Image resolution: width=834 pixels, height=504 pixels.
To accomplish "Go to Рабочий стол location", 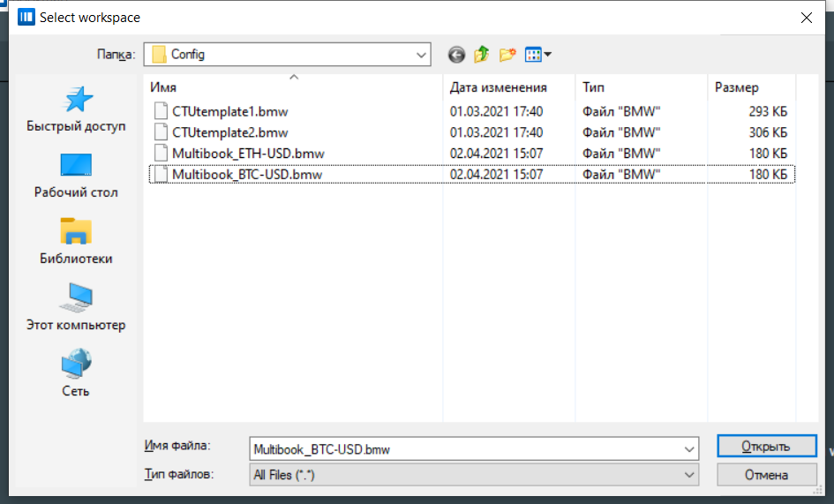I will [x=76, y=176].
